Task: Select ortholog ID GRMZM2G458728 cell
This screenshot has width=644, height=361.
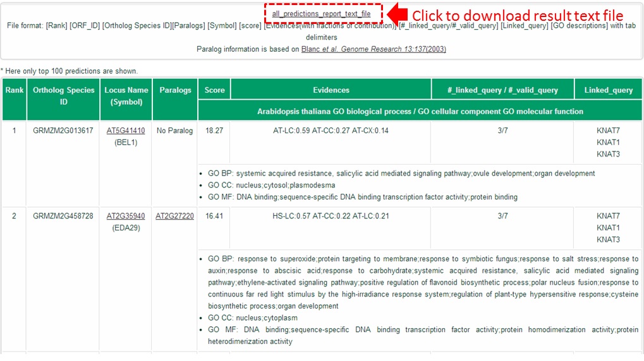Action: pos(63,216)
